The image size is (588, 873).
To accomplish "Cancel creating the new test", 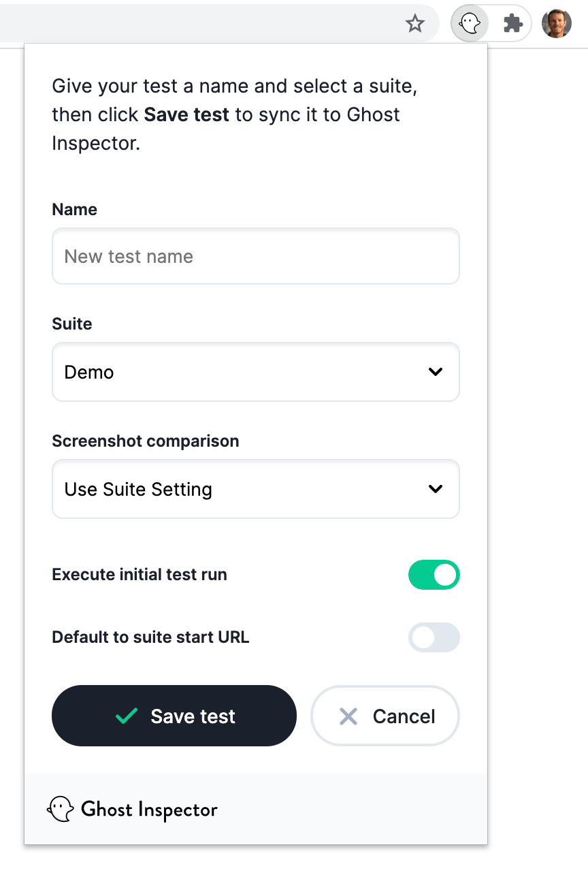I will tap(385, 716).
